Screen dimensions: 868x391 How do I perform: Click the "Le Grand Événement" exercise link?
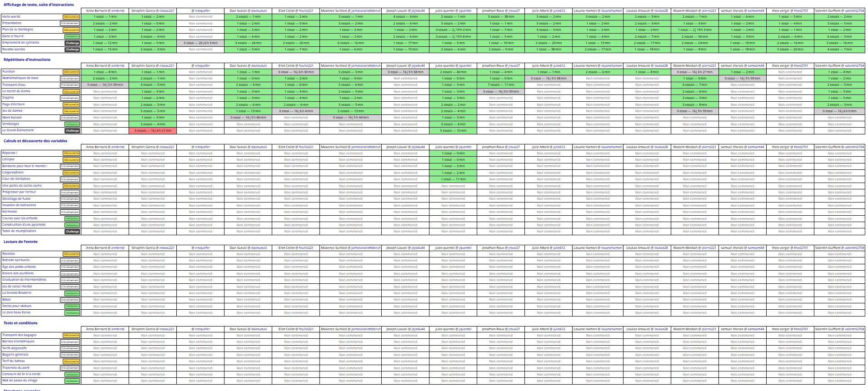coord(18,130)
